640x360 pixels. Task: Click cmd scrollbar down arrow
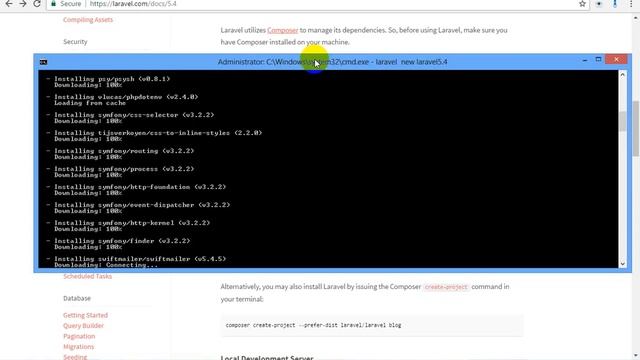[x=622, y=264]
